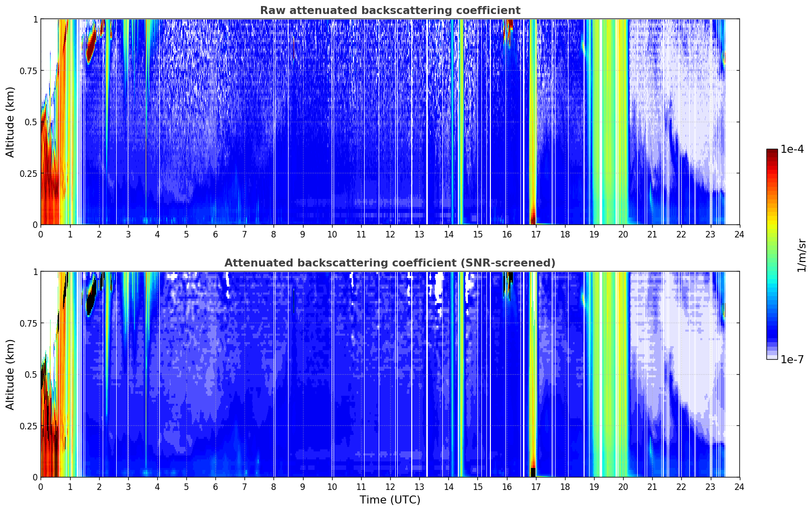Click the 24 tick label under the bottom plot
The image size is (812, 511).
click(739, 486)
